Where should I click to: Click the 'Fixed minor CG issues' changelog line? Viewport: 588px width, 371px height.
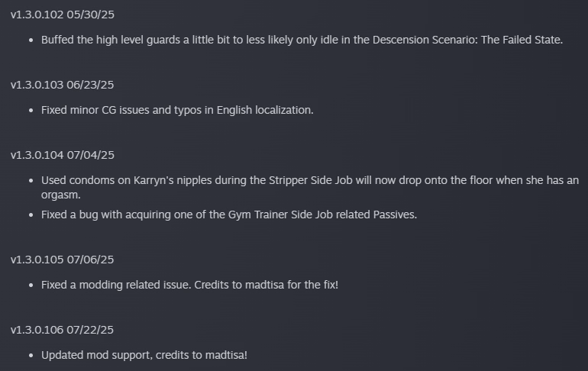point(177,110)
